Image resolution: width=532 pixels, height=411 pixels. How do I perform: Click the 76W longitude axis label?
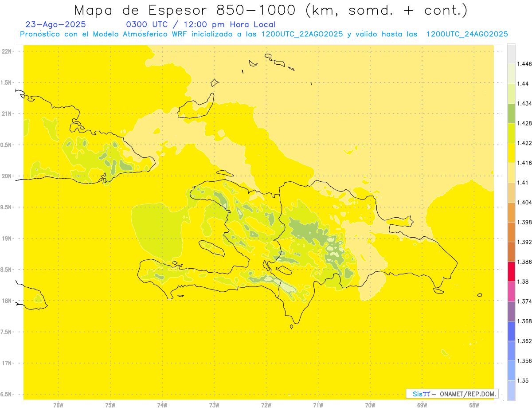[x=58, y=405]
